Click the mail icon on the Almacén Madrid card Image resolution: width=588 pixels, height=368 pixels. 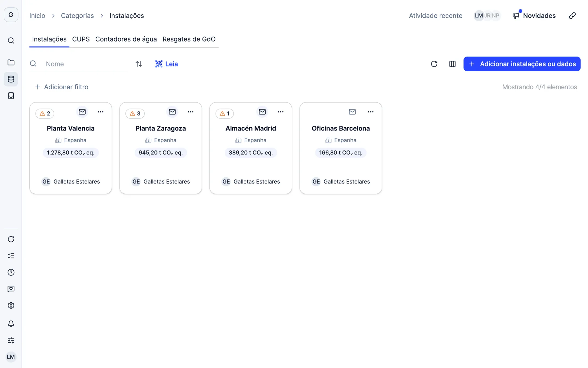[262, 112]
